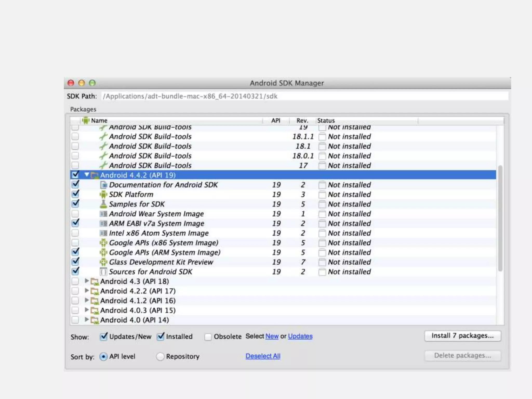The image size is (532, 399).
Task: Click the Documentation for Android SDK icon
Action: click(103, 185)
